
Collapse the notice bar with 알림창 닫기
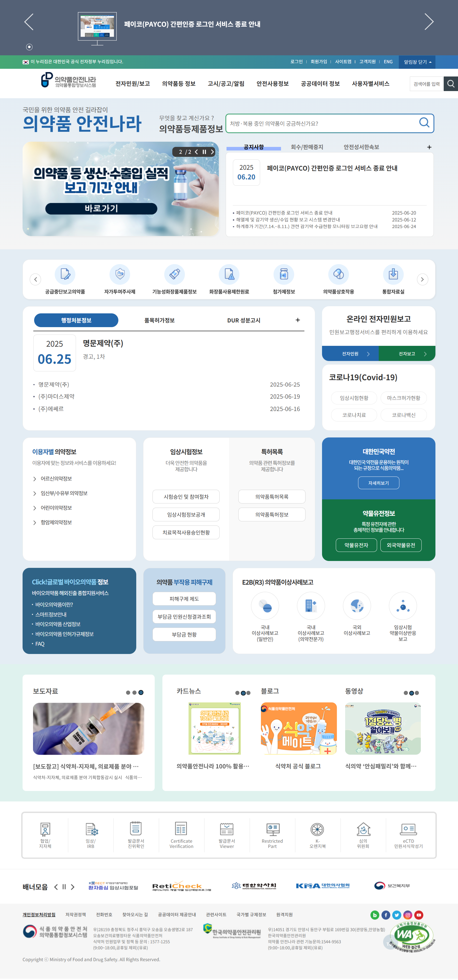(x=417, y=62)
